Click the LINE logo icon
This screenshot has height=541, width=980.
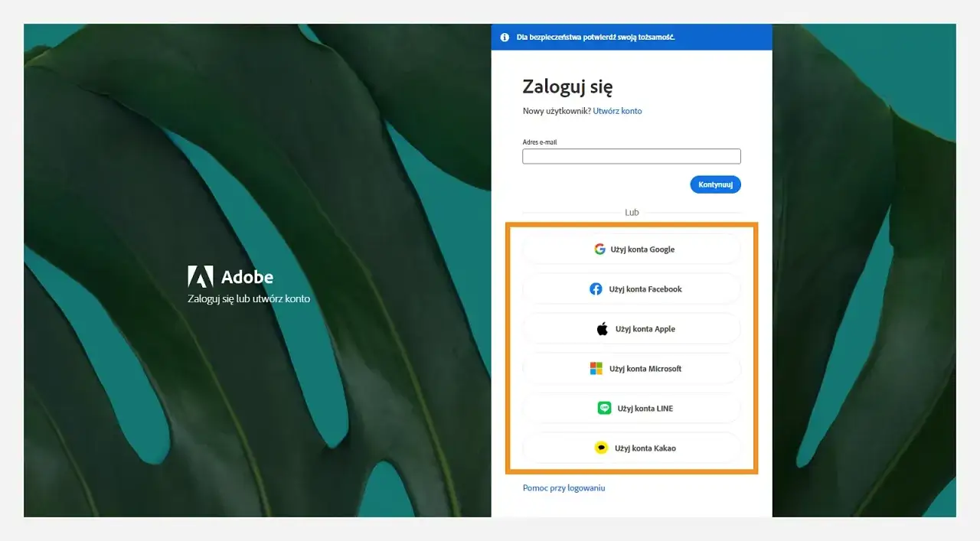[x=605, y=409]
